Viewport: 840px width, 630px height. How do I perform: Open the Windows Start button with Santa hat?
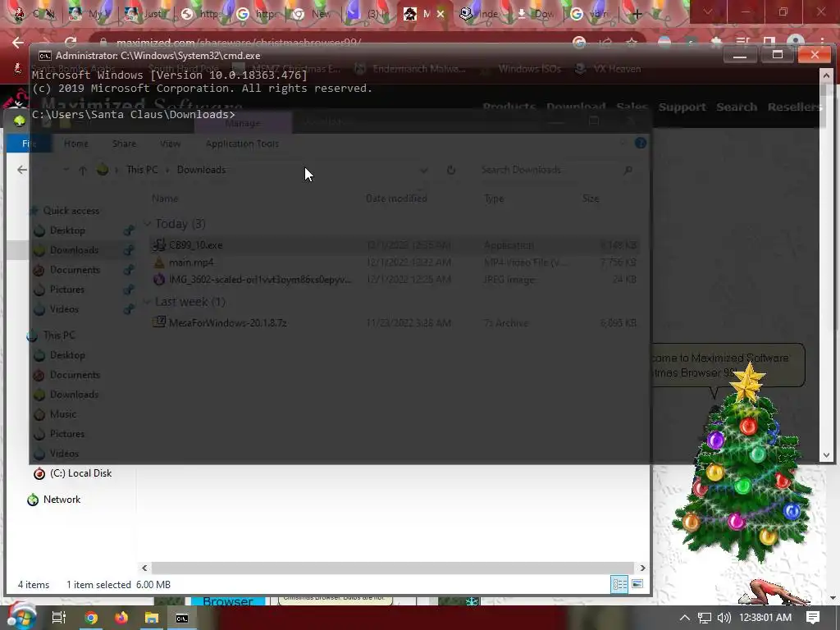coord(21,618)
